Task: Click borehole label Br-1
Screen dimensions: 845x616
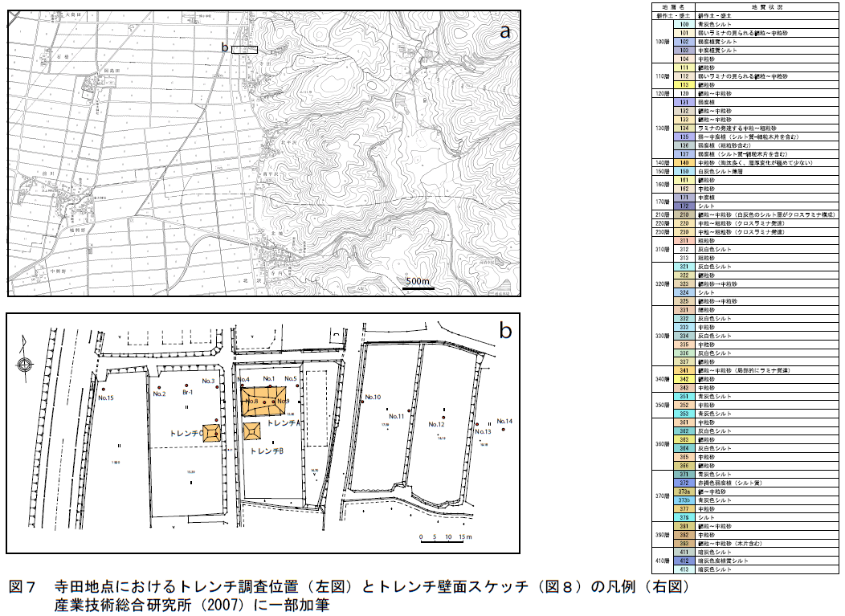Action: 187,393
